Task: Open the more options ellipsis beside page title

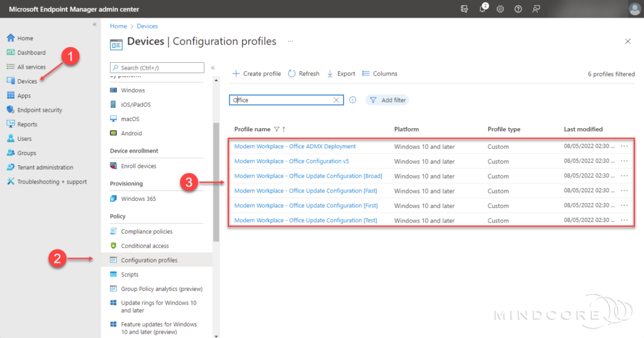Action: tap(291, 41)
